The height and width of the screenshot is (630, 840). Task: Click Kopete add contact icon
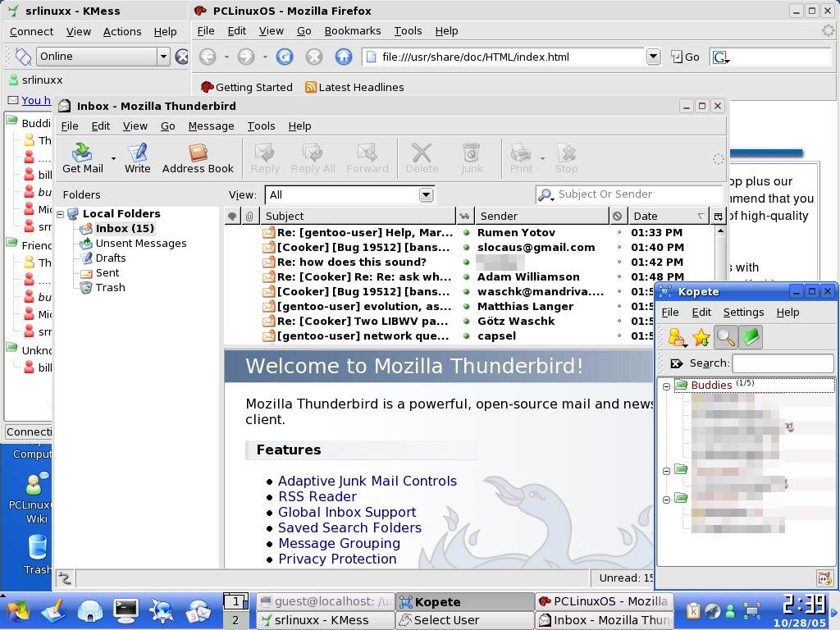click(677, 337)
